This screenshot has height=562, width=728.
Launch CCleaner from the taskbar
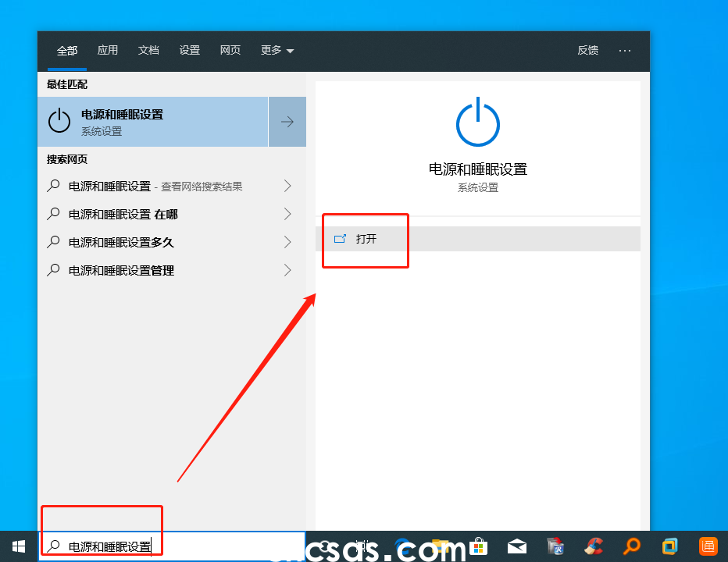coord(594,546)
